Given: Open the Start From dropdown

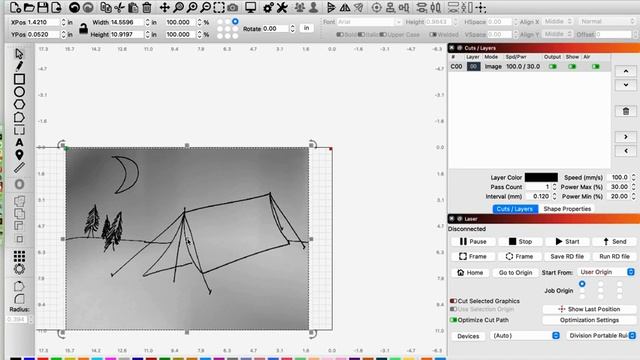Looking at the screenshot, I should (x=606, y=272).
